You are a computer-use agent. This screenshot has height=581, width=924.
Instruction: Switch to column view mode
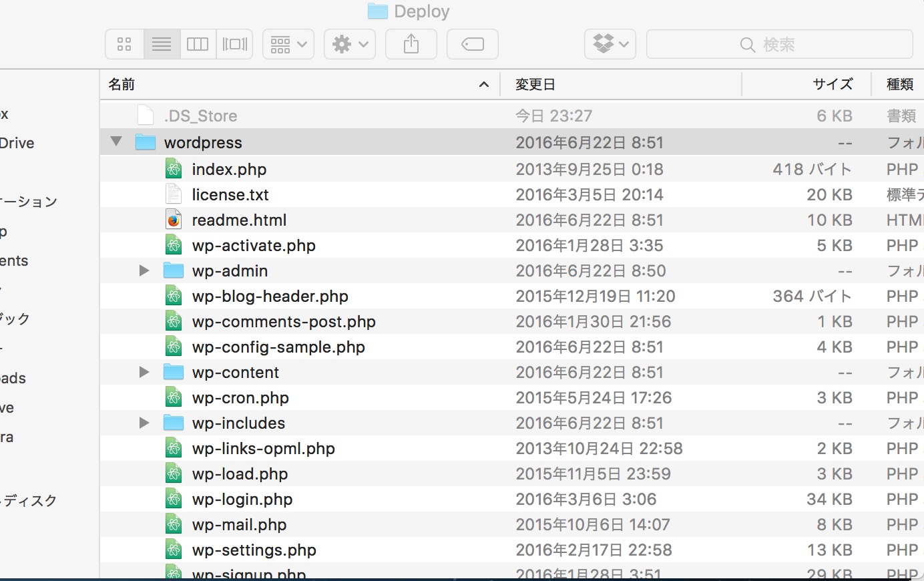click(198, 44)
